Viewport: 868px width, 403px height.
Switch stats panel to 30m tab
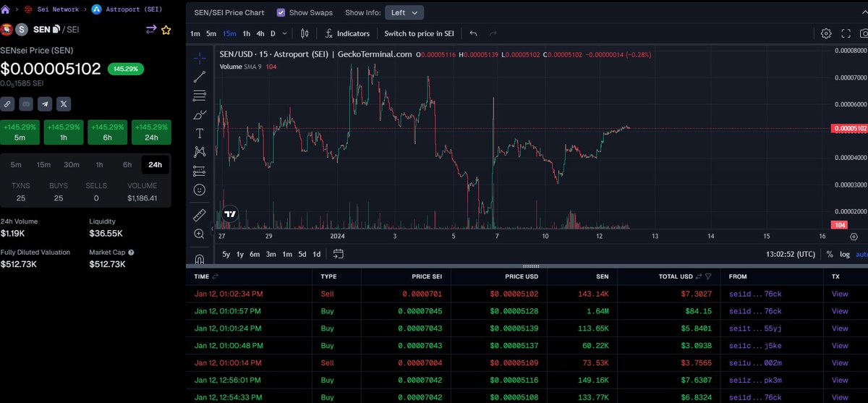pyautogui.click(x=72, y=164)
